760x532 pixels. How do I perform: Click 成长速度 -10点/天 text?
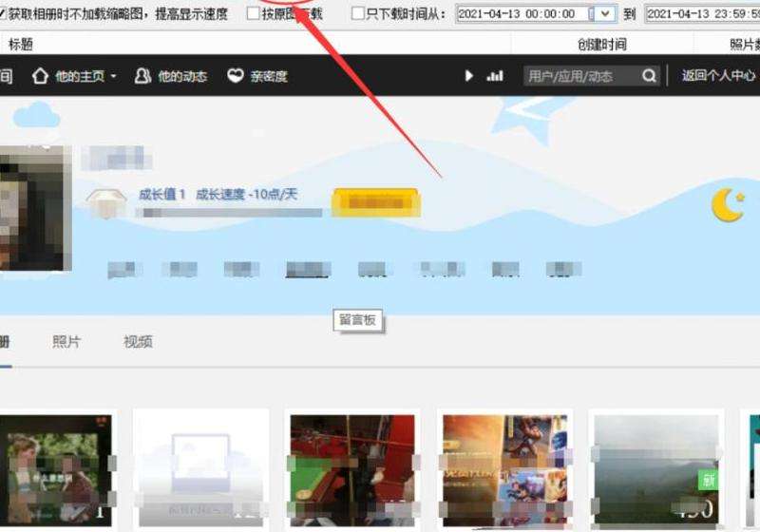point(246,195)
